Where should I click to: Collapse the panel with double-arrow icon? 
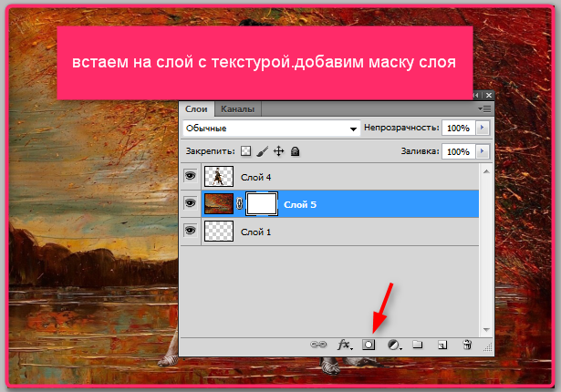[476, 95]
